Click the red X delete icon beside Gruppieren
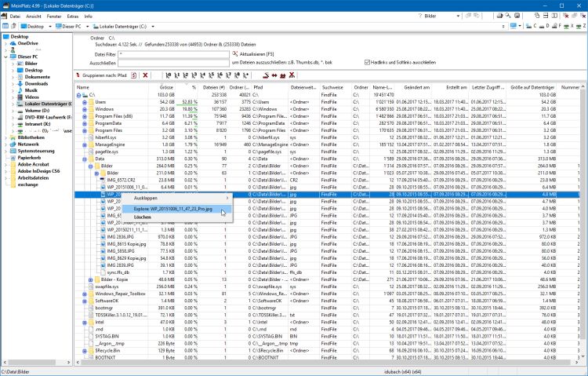The width and height of the screenshot is (588, 376). tap(145, 75)
